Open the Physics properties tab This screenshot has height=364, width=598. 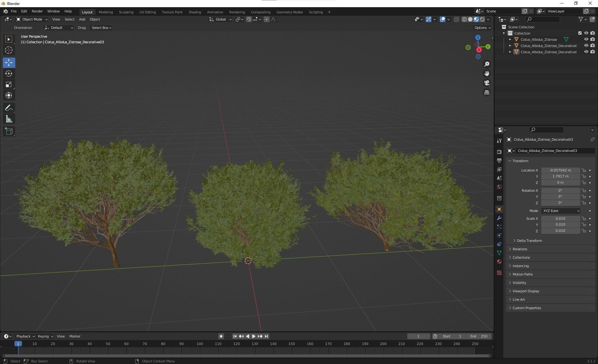pos(499,235)
